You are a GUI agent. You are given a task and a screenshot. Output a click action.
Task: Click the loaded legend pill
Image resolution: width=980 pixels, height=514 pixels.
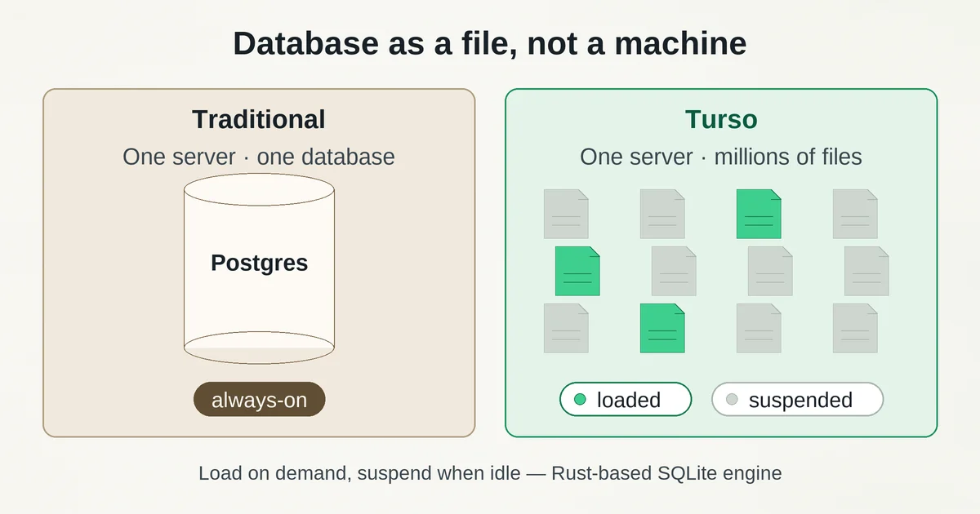point(626,400)
